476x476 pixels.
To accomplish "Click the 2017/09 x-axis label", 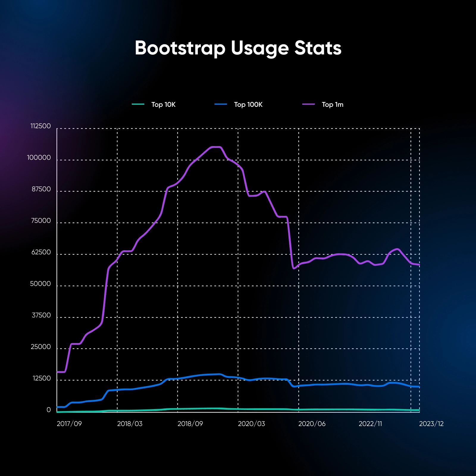I will [x=69, y=424].
